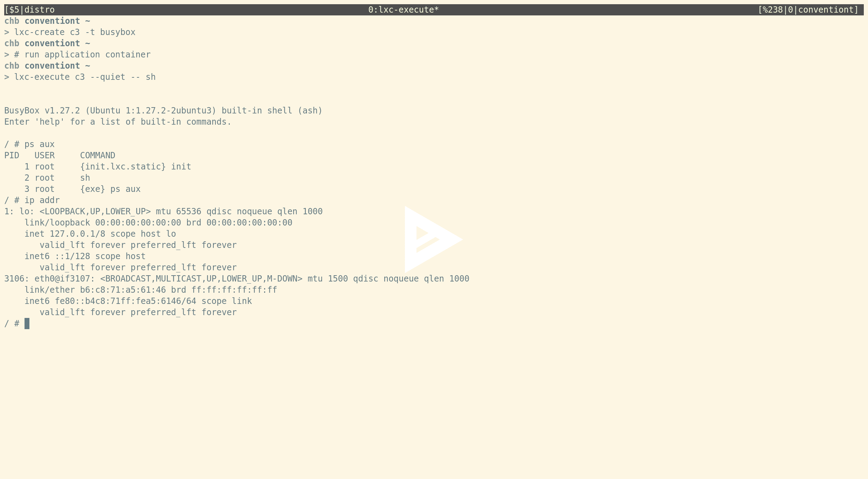This screenshot has height=479, width=868.
Task: Click the BusyBox v1.27.2 version banner line
Action: tap(163, 111)
